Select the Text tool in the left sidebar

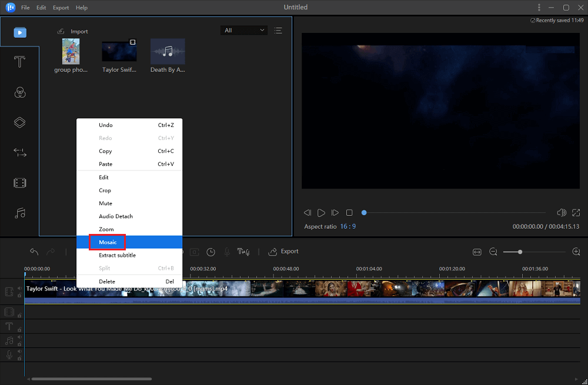click(20, 61)
